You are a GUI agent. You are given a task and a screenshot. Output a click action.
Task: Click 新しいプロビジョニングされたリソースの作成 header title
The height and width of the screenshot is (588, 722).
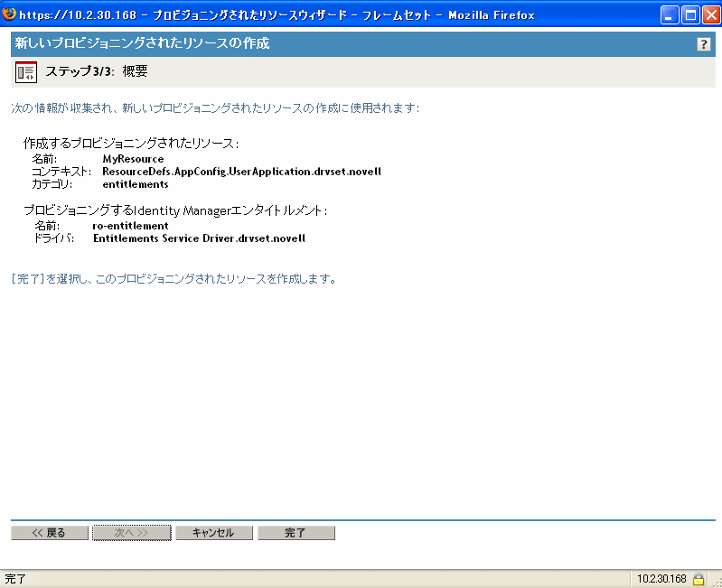coord(142,43)
